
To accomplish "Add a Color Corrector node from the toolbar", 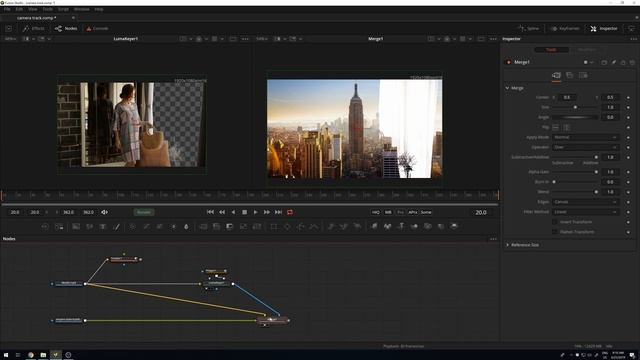I will coord(132,227).
